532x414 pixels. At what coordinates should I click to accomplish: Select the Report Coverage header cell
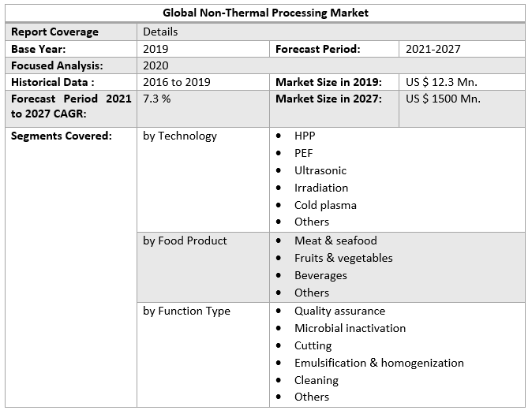(55, 32)
